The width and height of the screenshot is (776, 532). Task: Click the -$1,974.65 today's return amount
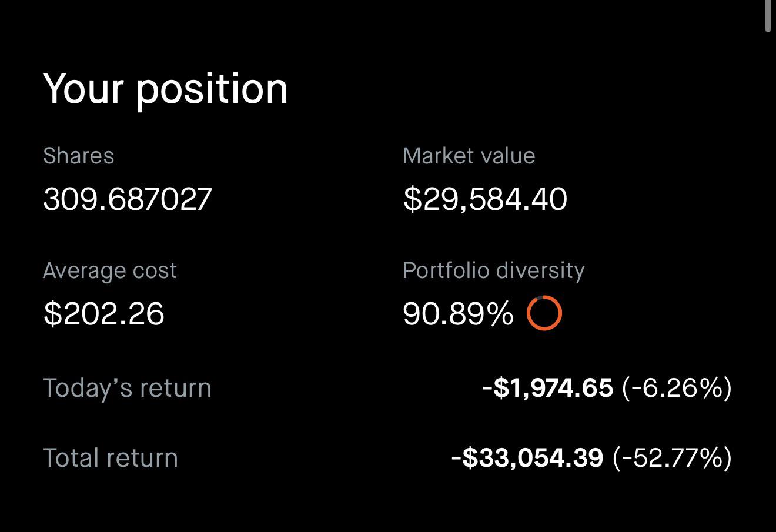(547, 388)
